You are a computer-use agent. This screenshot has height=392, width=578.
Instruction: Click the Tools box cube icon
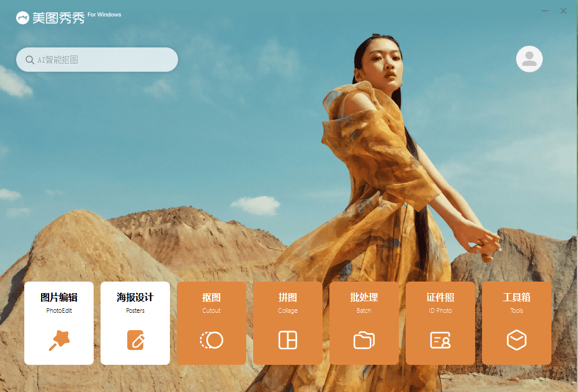(517, 340)
